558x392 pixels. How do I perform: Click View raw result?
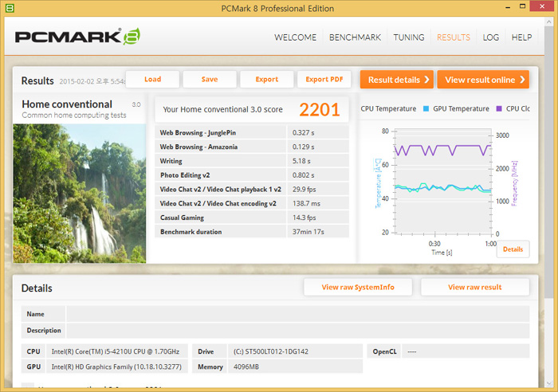[475, 287]
